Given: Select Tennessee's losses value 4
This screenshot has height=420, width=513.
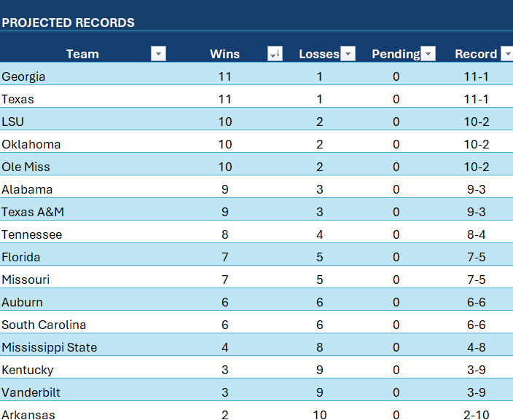Looking at the screenshot, I should point(320,234).
